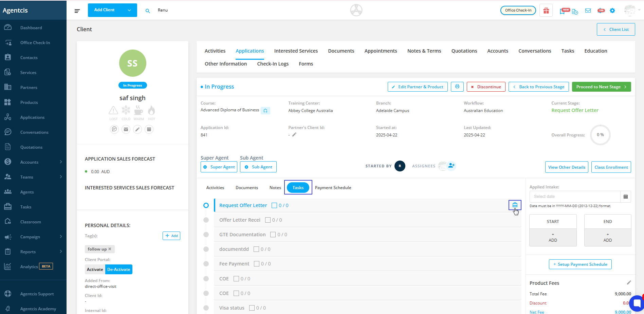Image resolution: width=644 pixels, height=314 pixels.
Task: Expand the Reports sidebar submenu
Action: coord(61,252)
